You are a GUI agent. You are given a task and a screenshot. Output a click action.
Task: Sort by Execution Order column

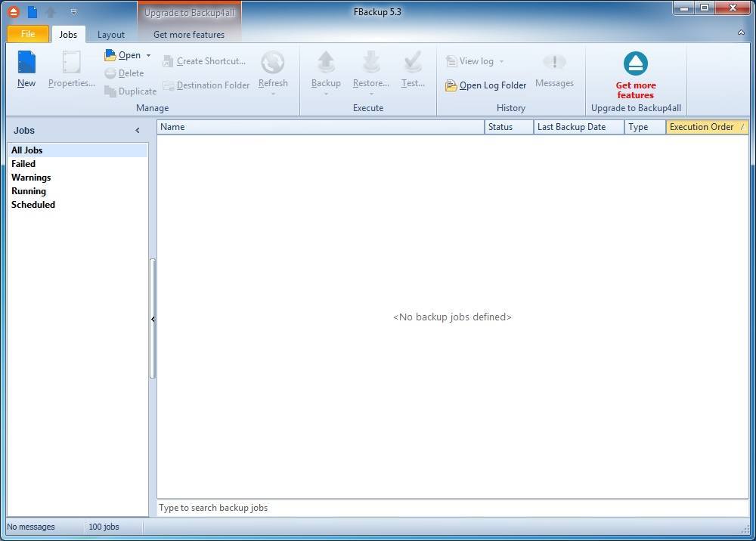click(707, 127)
